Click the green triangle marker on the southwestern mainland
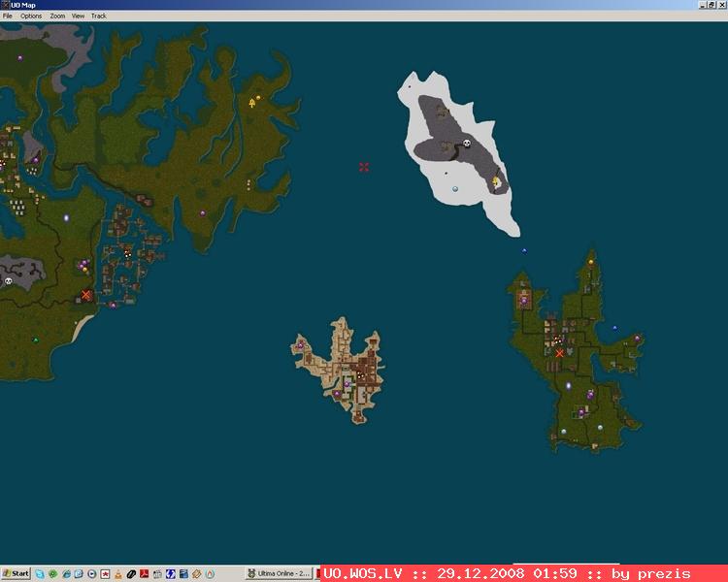The height and width of the screenshot is (582, 728). coord(35,340)
